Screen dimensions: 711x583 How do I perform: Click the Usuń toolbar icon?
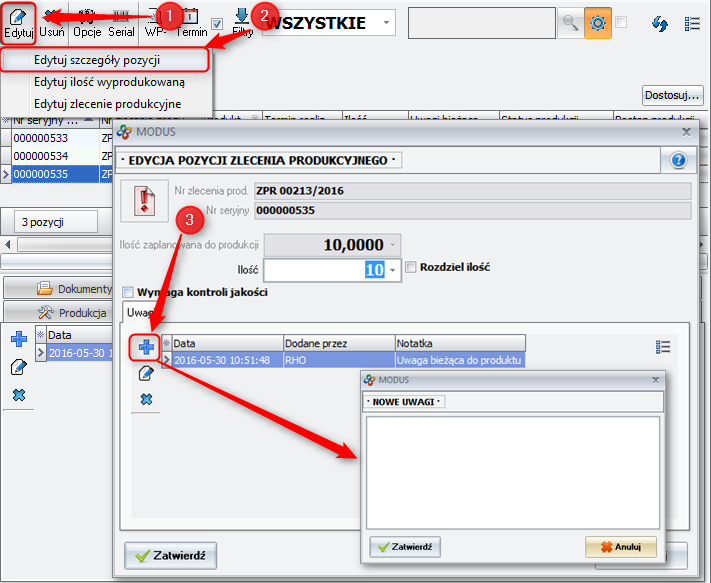pyautogui.click(x=52, y=23)
